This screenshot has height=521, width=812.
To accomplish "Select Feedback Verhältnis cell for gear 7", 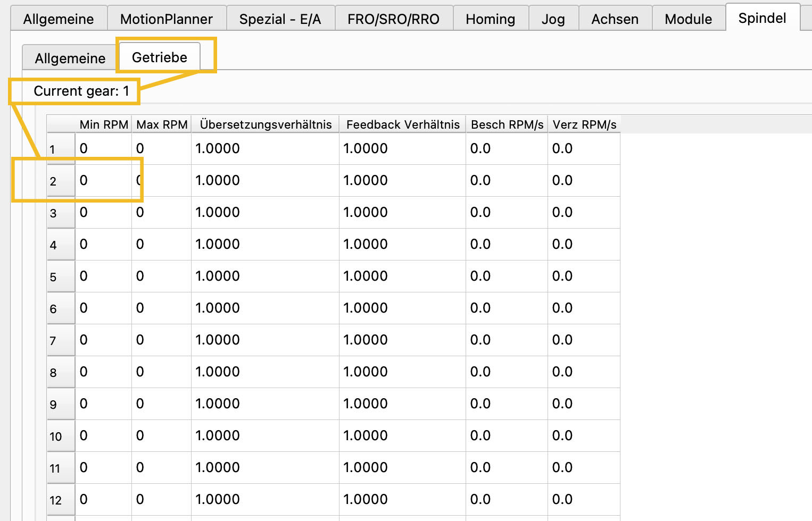I will click(402, 340).
